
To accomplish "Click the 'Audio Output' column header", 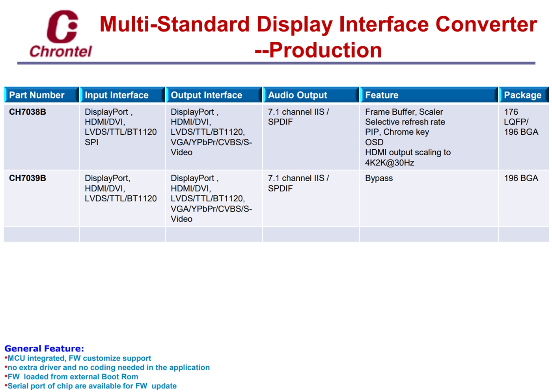I will 311,95.
